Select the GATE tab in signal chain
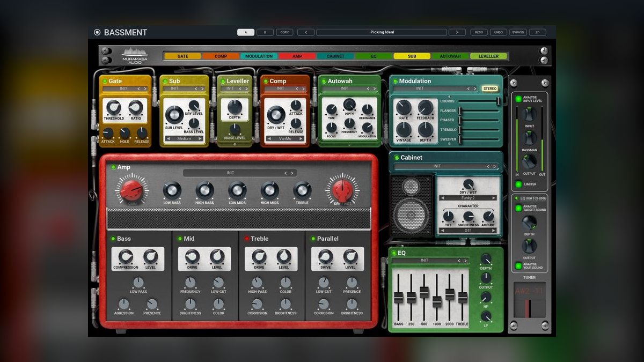644x362 pixels. click(182, 56)
